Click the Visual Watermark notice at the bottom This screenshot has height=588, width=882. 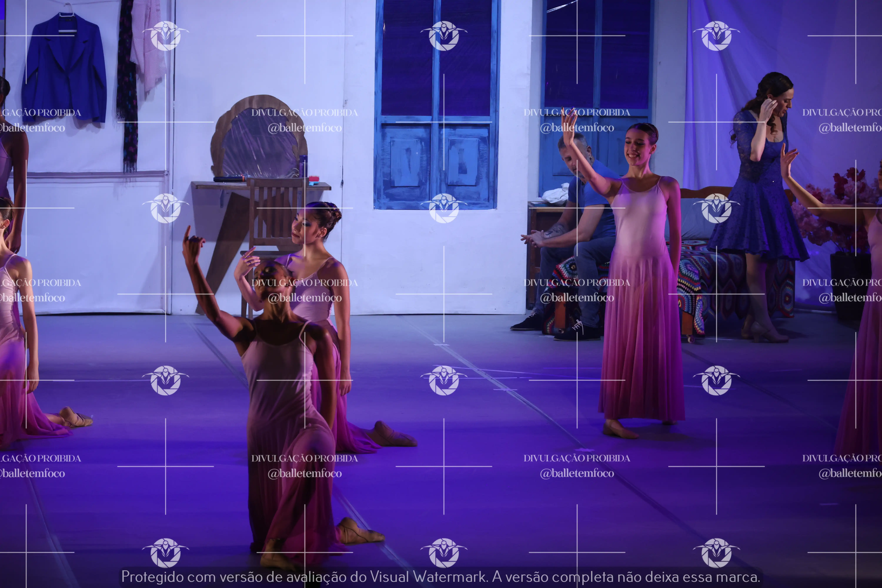pyautogui.click(x=441, y=576)
